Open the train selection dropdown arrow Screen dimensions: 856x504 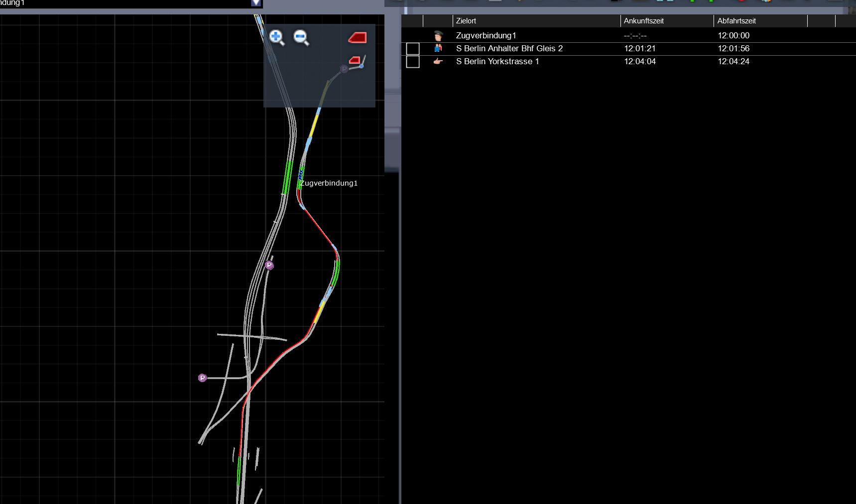(256, 3)
